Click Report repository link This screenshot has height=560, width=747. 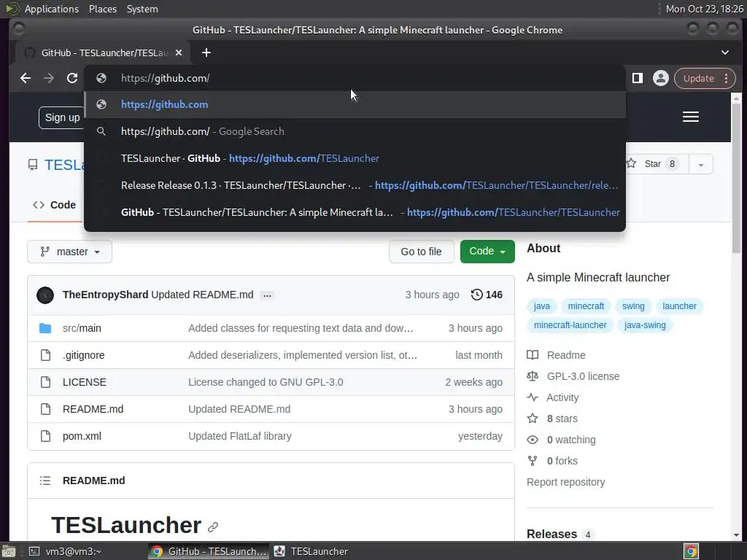(565, 482)
